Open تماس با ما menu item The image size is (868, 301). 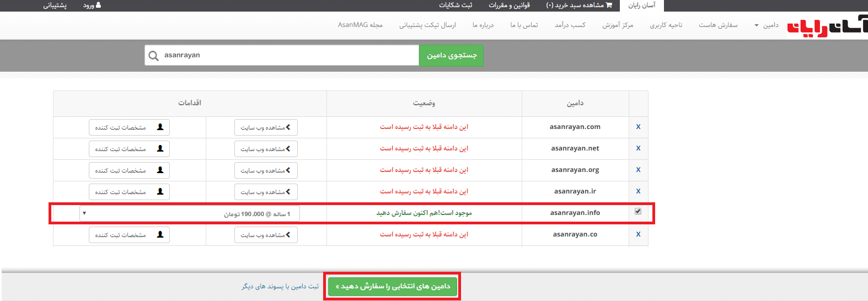tap(524, 25)
